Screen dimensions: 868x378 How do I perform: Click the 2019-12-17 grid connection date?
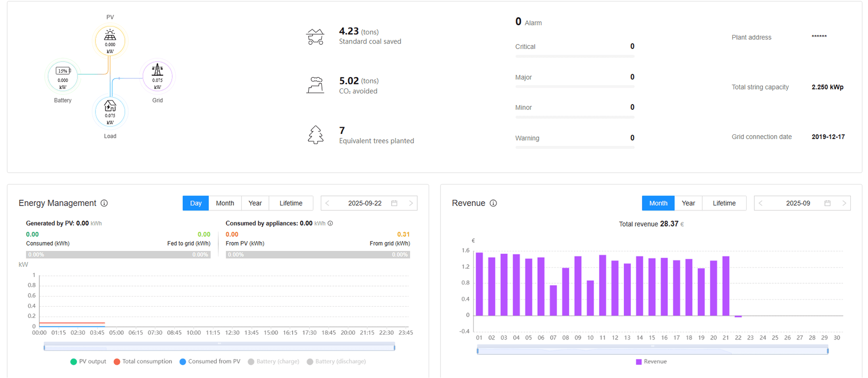click(828, 137)
